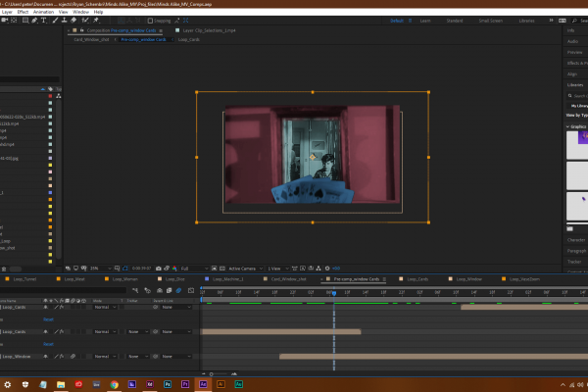The height and width of the screenshot is (392, 588).
Task: Open Adobe Photoshop from the taskbar
Action: click(x=168, y=384)
